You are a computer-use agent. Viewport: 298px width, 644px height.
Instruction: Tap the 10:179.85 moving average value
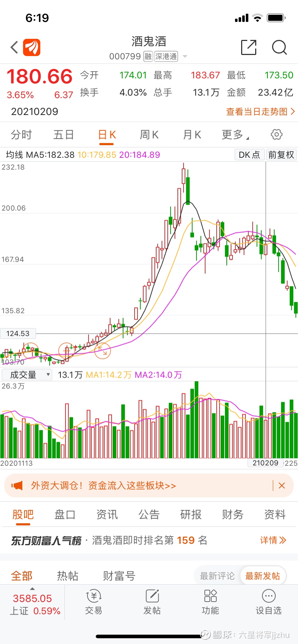click(x=97, y=155)
